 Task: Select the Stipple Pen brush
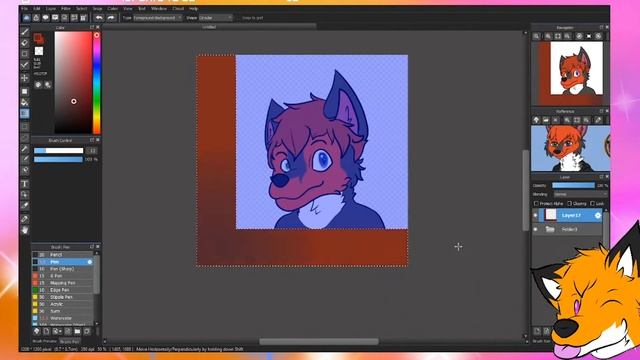(x=62, y=297)
